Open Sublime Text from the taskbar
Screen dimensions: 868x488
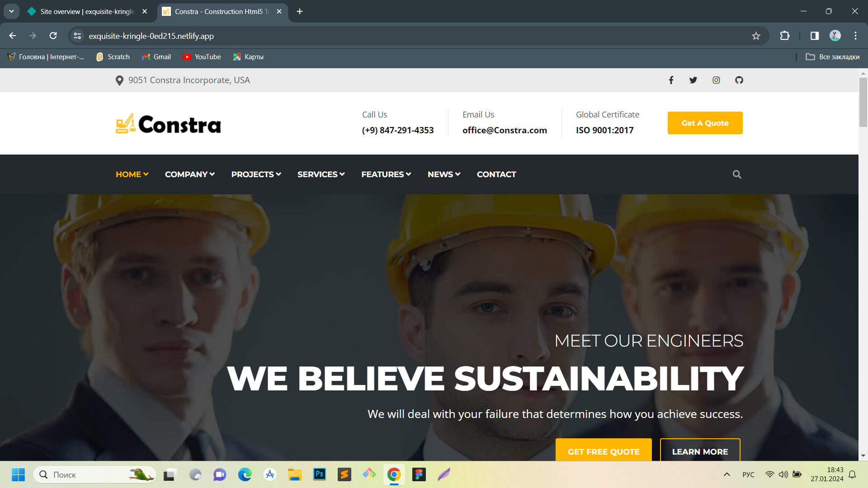point(344,474)
